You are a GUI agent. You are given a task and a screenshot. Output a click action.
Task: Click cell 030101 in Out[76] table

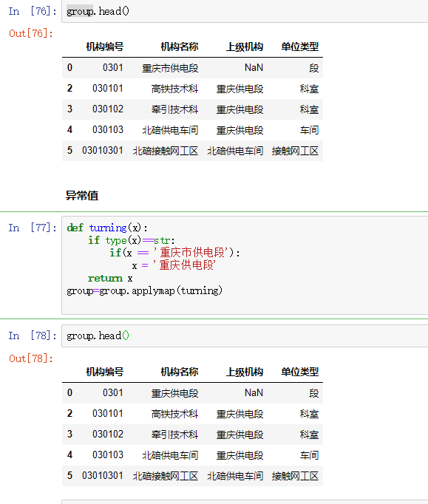click(x=108, y=89)
